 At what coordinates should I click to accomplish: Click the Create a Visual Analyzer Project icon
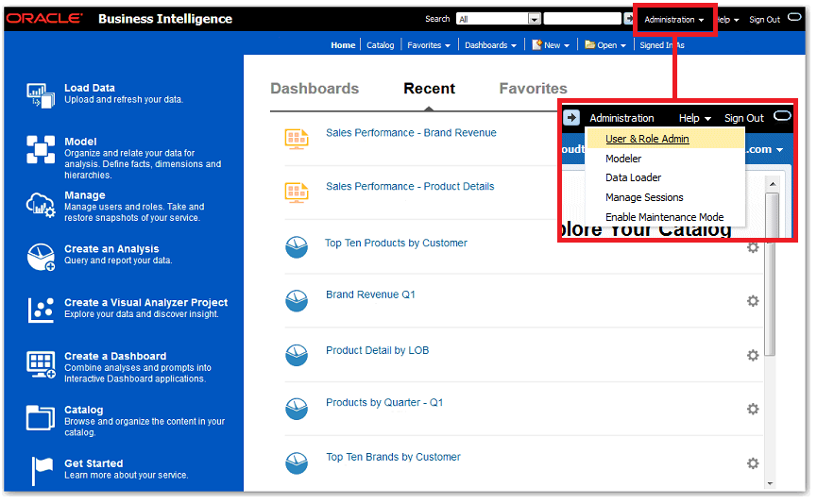pyautogui.click(x=41, y=311)
